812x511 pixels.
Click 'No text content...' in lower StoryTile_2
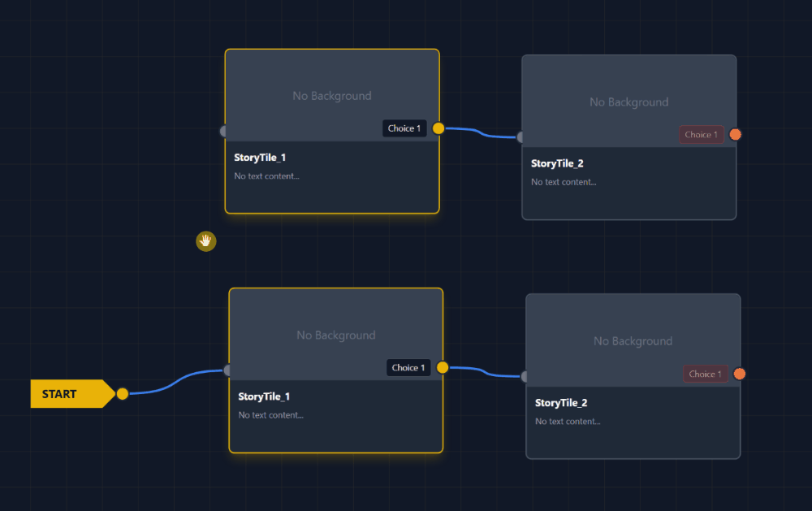click(568, 422)
